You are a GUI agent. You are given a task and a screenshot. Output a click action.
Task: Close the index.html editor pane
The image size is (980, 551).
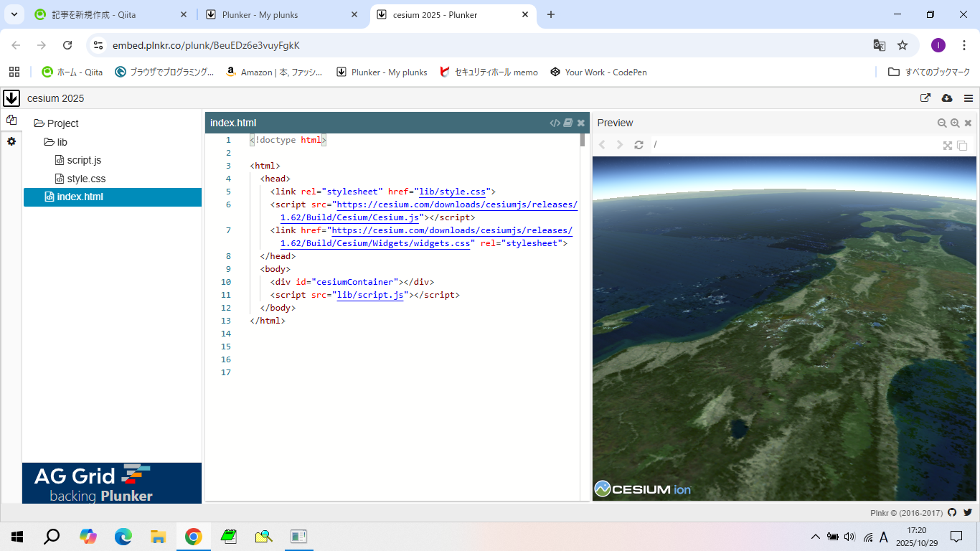581,123
